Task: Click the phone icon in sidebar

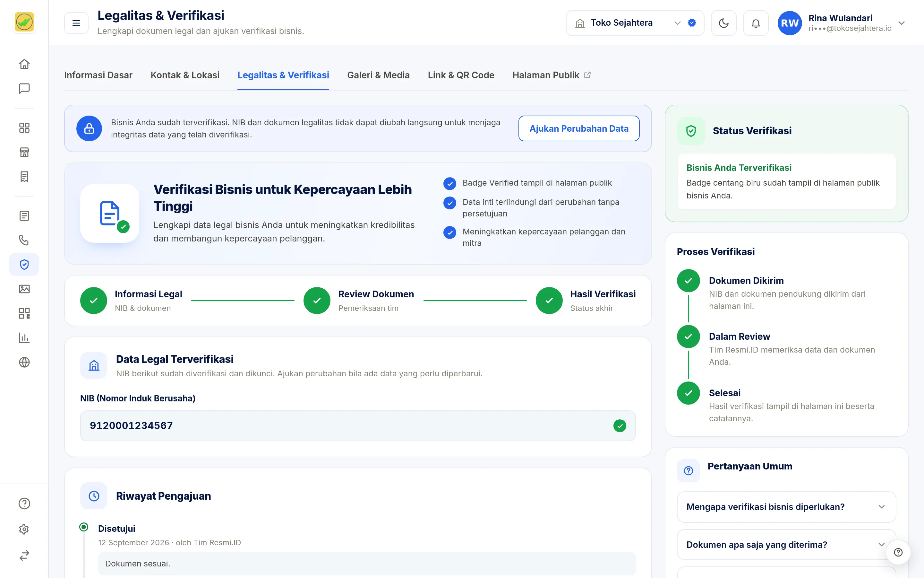Action: 24,240
